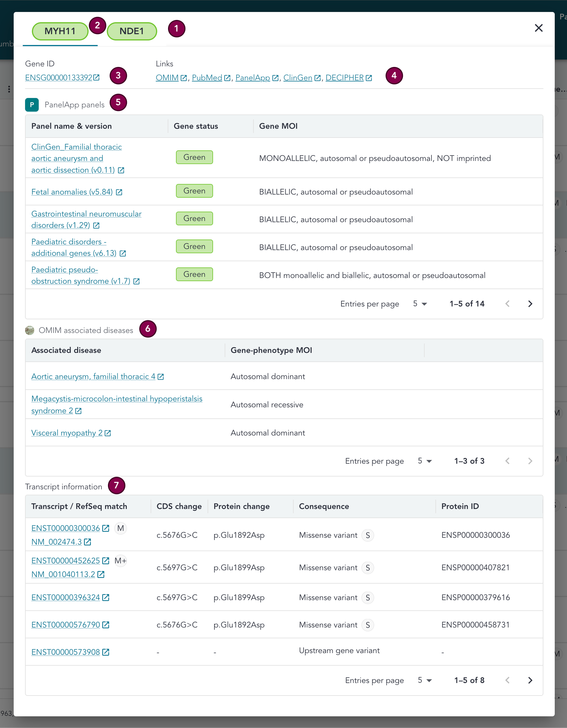Click the M badge beside ENST00000300036

coord(120,528)
